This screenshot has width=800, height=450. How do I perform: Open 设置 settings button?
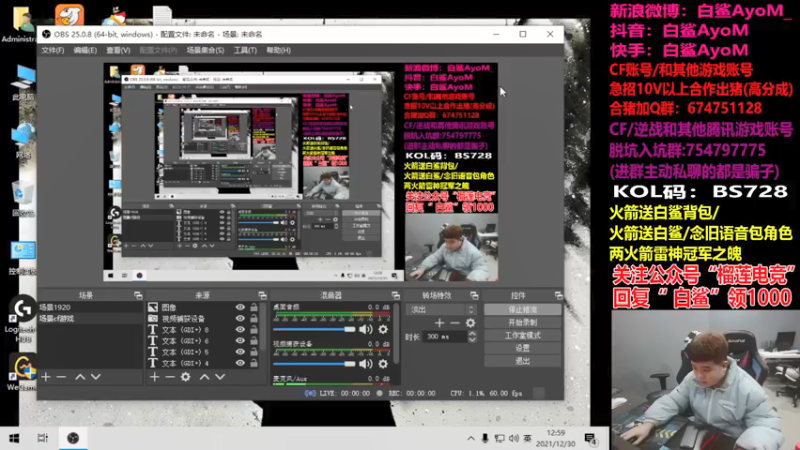coord(522,348)
